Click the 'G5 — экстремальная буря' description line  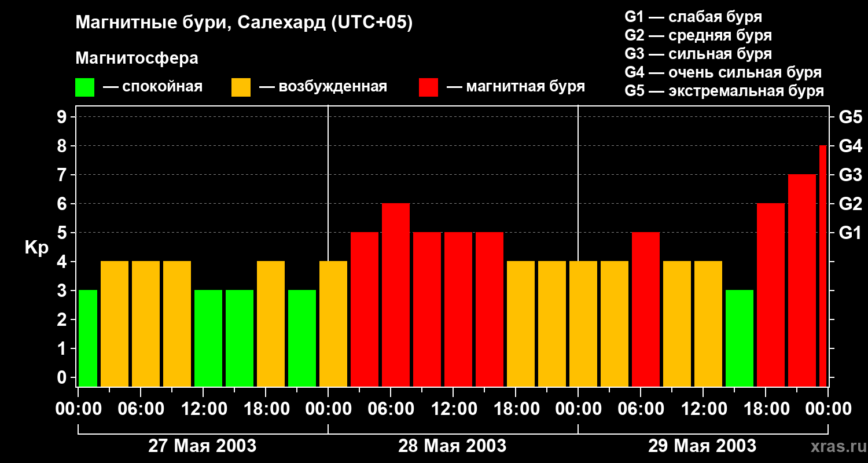pos(724,91)
